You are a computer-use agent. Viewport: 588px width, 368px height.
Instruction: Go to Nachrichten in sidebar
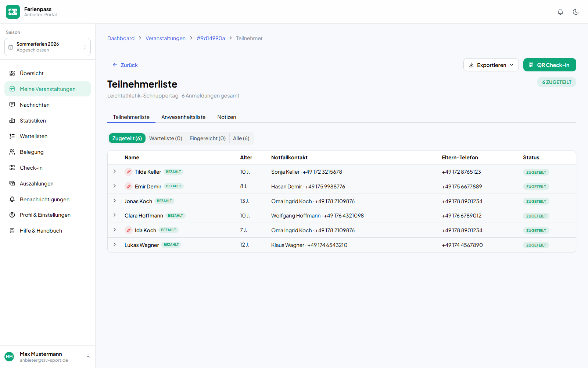(47, 105)
